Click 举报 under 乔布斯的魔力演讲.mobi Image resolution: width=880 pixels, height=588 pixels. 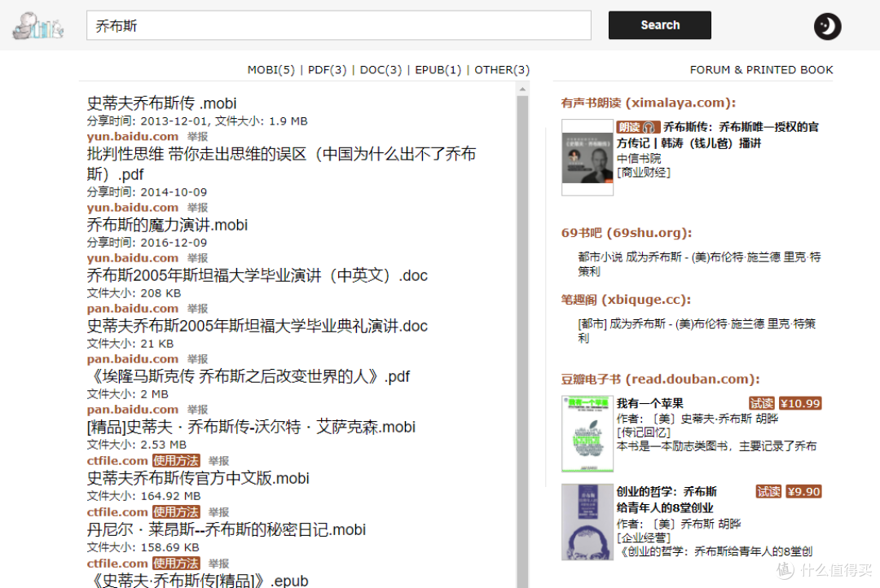pyautogui.click(x=197, y=258)
